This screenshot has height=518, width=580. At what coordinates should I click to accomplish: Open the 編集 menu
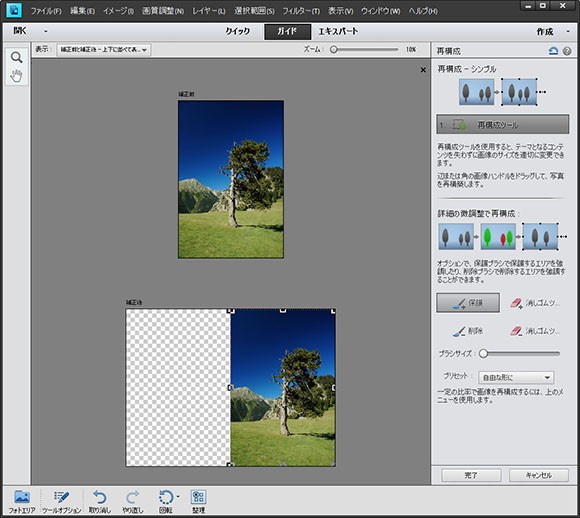[x=82, y=11]
